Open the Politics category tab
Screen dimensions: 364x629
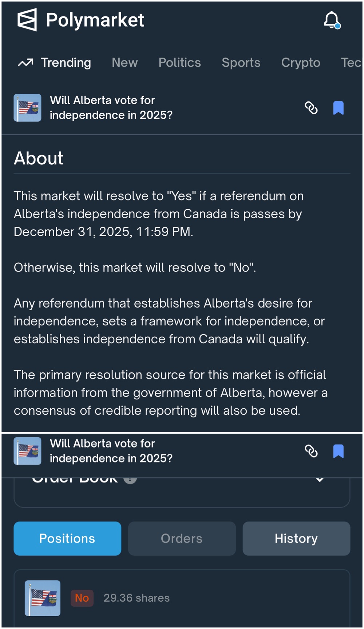point(179,63)
